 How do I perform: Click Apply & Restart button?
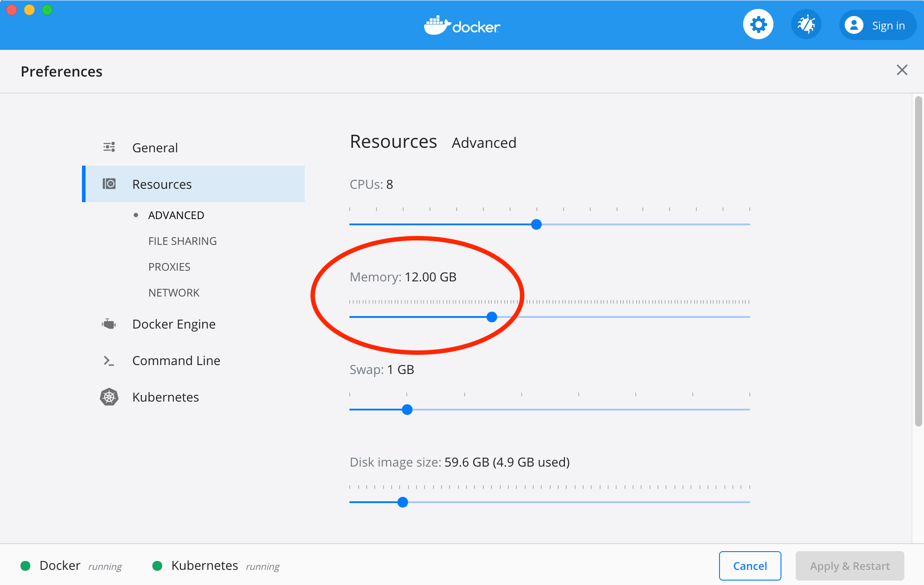850,566
